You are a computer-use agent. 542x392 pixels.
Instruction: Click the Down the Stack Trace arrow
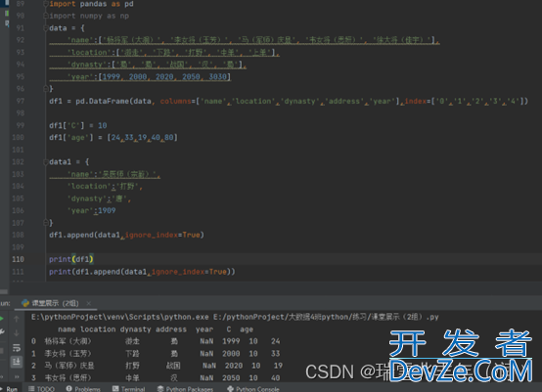(x=17, y=333)
